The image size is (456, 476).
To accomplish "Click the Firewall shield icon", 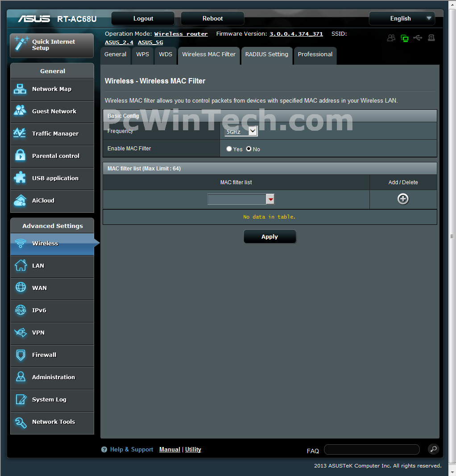I will pos(21,355).
